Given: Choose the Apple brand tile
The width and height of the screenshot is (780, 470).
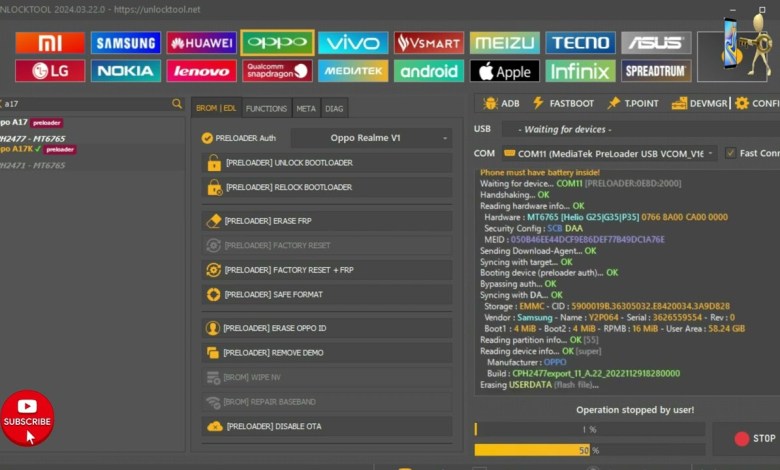Looking at the screenshot, I should (504, 71).
